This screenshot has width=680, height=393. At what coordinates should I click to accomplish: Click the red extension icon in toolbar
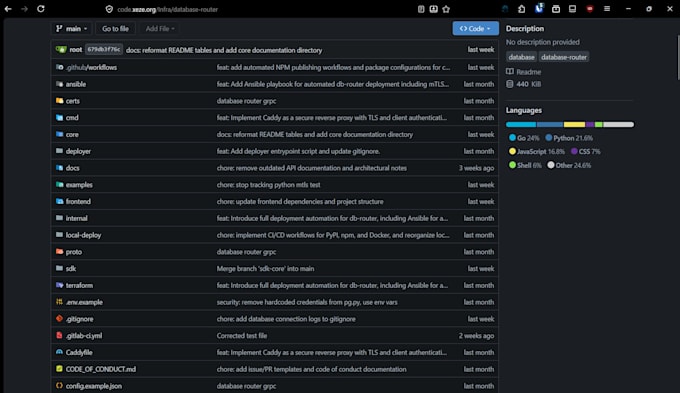pyautogui.click(x=589, y=9)
